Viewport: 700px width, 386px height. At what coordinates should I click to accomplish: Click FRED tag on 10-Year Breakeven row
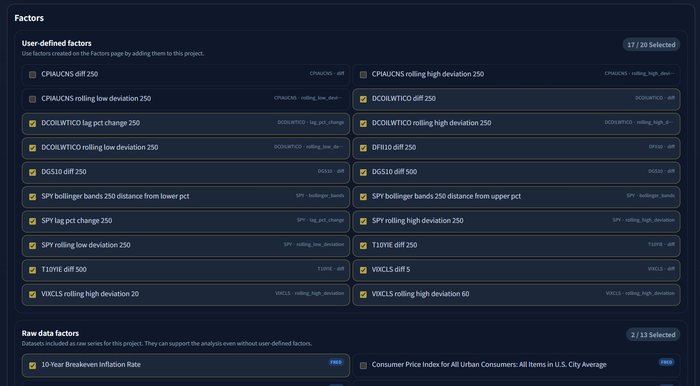coord(336,362)
